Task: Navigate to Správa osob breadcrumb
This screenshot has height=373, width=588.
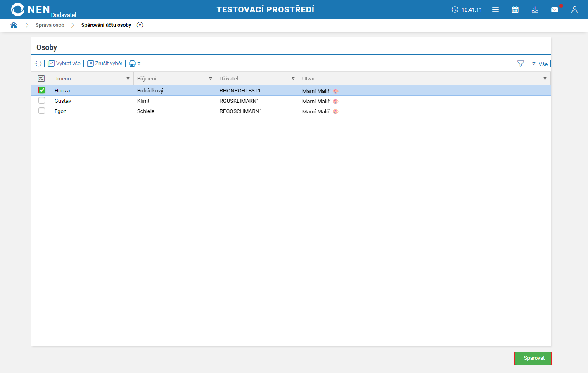Action: [x=50, y=25]
